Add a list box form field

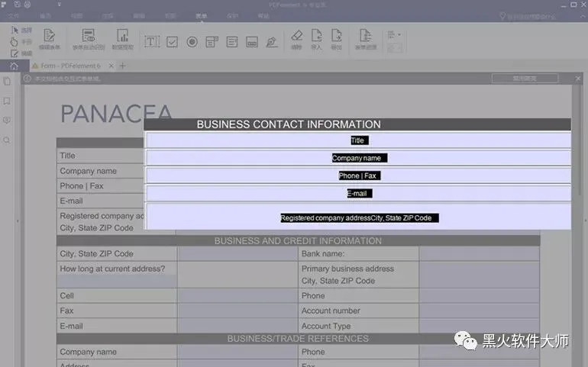231,42
